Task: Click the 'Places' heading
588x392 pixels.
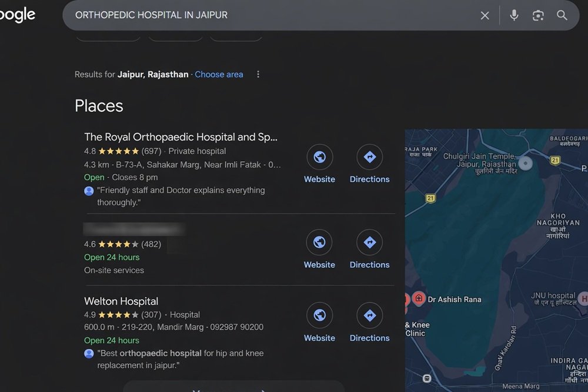Action: coord(99,106)
